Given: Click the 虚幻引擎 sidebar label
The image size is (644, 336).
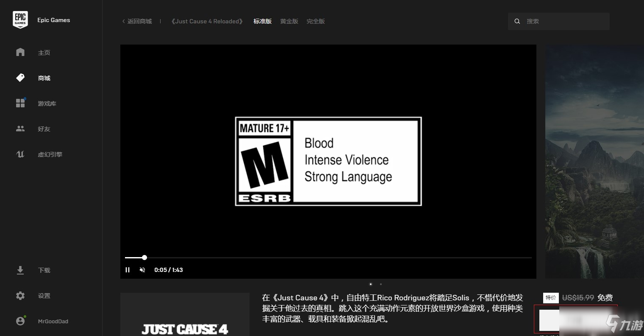Looking at the screenshot, I should [x=50, y=154].
